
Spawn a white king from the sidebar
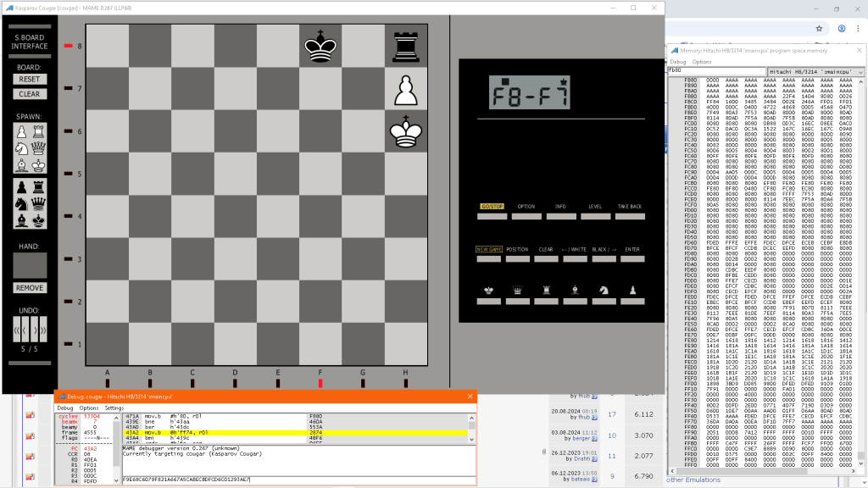click(x=38, y=165)
